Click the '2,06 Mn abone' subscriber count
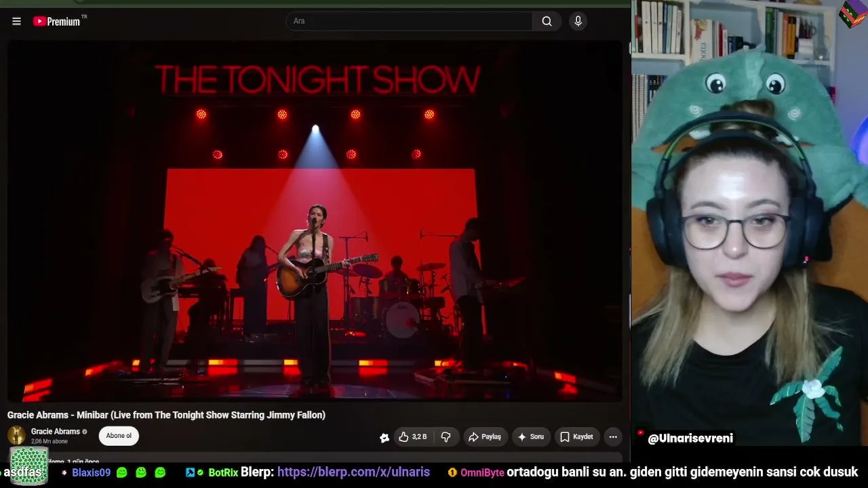The width and height of the screenshot is (868, 488). pos(50,441)
